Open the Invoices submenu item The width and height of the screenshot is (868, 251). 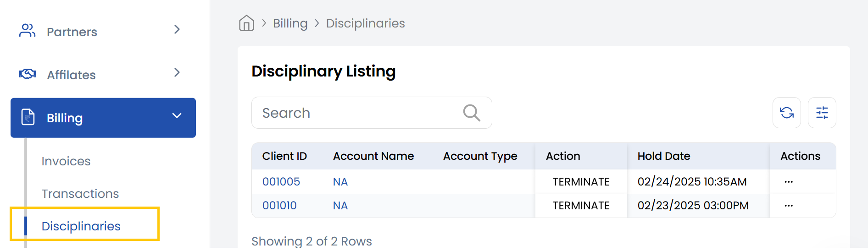click(x=66, y=161)
